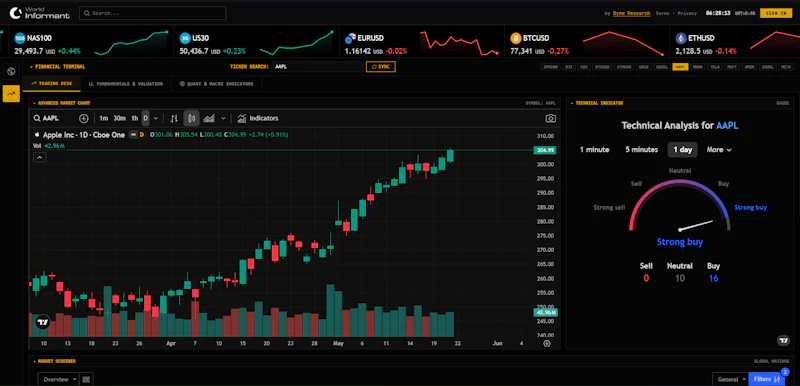800x386 pixels.
Task: Open the Indicators menu on the chart
Action: (x=258, y=118)
